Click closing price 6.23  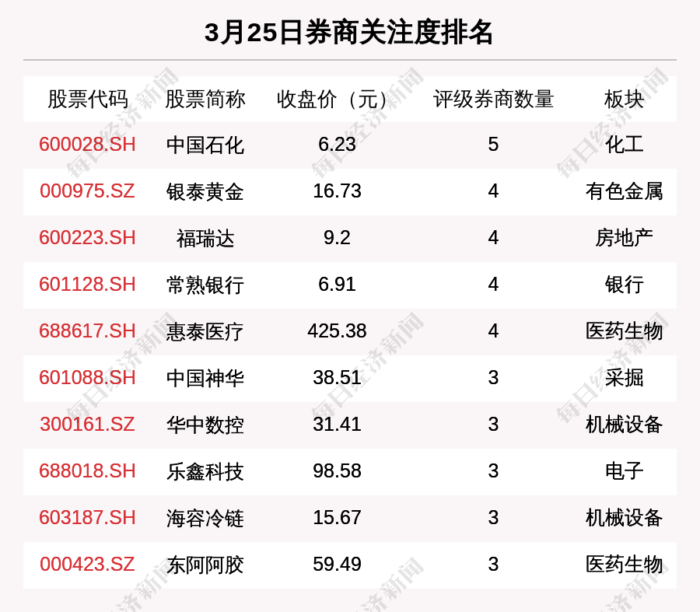pyautogui.click(x=337, y=145)
